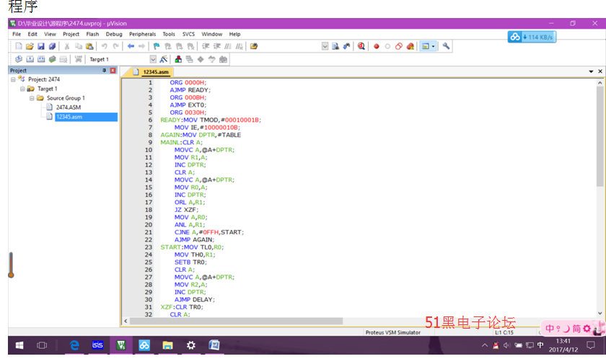Image resolution: width=606 pixels, height=364 pixels.
Task: Close the Project panel
Action: [113, 70]
